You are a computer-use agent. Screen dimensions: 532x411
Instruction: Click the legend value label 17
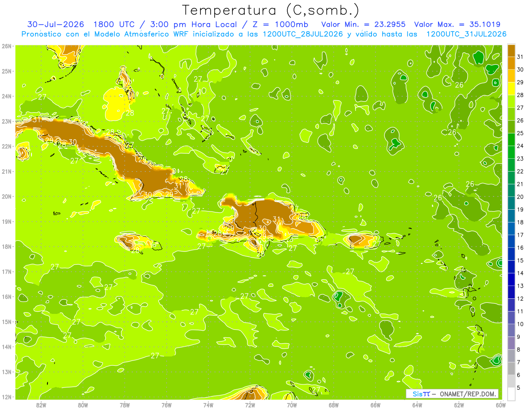pos(520,235)
